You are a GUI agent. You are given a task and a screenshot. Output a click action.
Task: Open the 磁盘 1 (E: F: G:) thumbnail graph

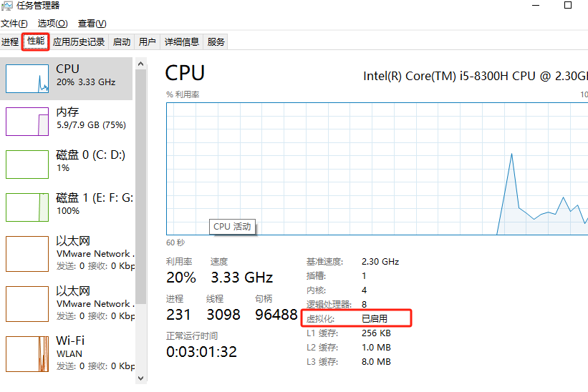[x=27, y=207]
